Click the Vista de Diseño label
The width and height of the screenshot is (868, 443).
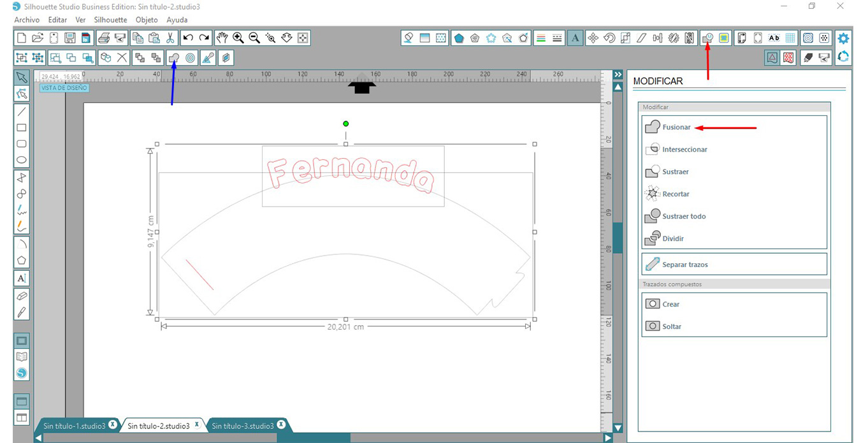coord(64,88)
